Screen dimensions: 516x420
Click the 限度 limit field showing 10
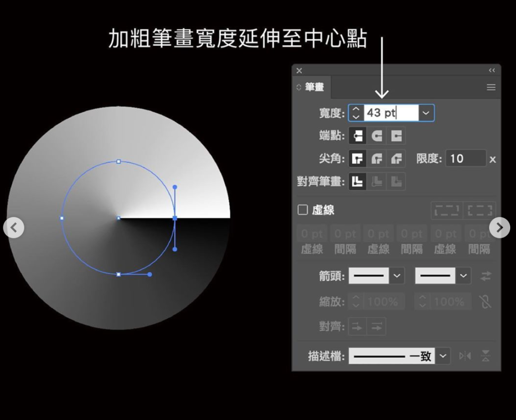pyautogui.click(x=466, y=159)
